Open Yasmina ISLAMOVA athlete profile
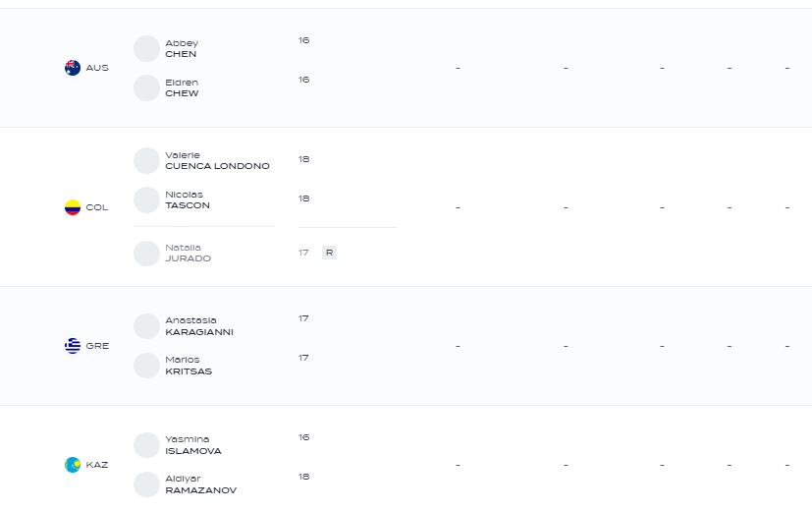Image resolution: width=812 pixels, height=512 pixels. click(x=193, y=445)
